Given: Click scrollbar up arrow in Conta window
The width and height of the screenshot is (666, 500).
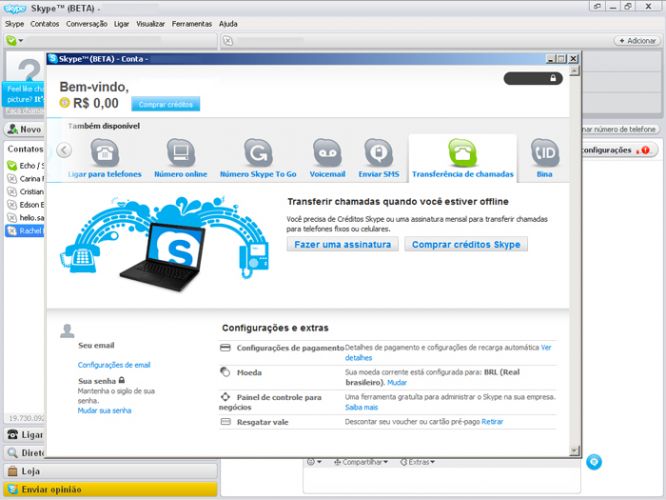Looking at the screenshot, I should (574, 71).
